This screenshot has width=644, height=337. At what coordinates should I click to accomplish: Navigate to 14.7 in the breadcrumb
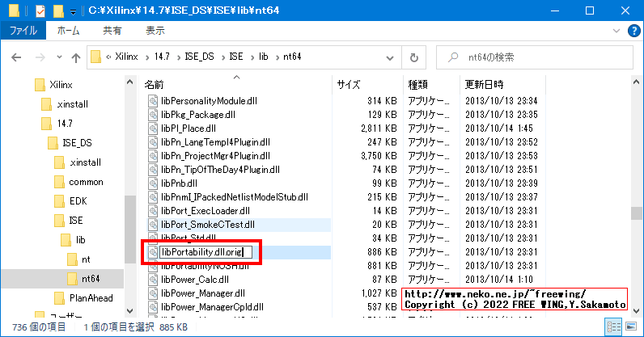[x=163, y=57]
